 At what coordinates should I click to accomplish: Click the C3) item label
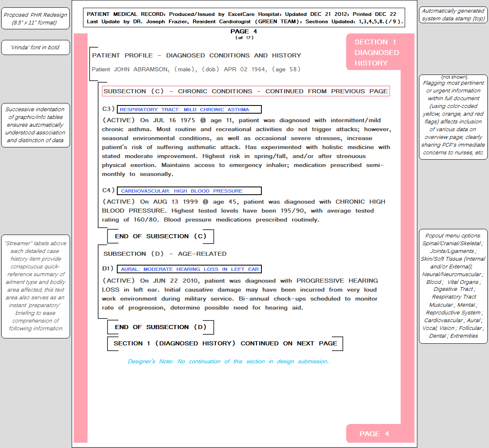coord(108,109)
